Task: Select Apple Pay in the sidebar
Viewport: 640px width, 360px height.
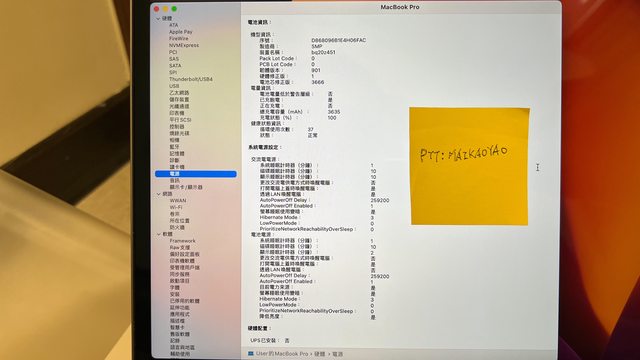Action: coord(180,32)
